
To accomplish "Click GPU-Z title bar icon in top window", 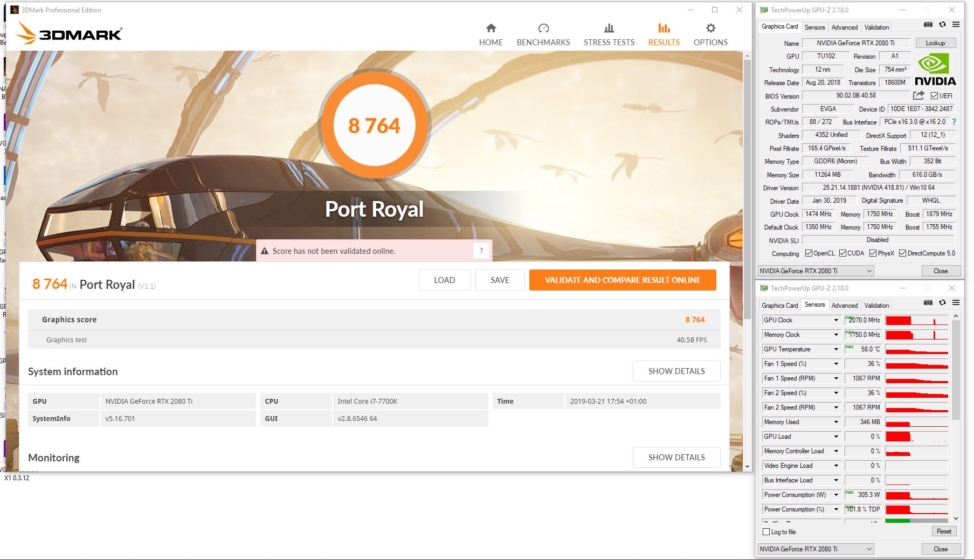I will [x=764, y=10].
